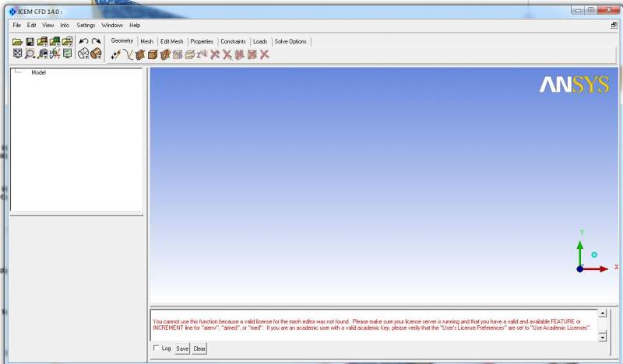
Task: Click the Undo arrow
Action: pos(83,41)
